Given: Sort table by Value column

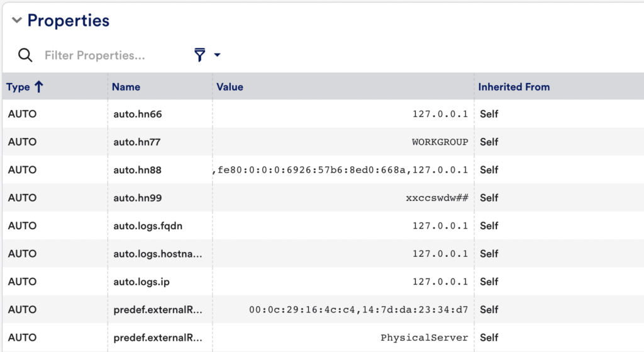Looking at the screenshot, I should (230, 87).
